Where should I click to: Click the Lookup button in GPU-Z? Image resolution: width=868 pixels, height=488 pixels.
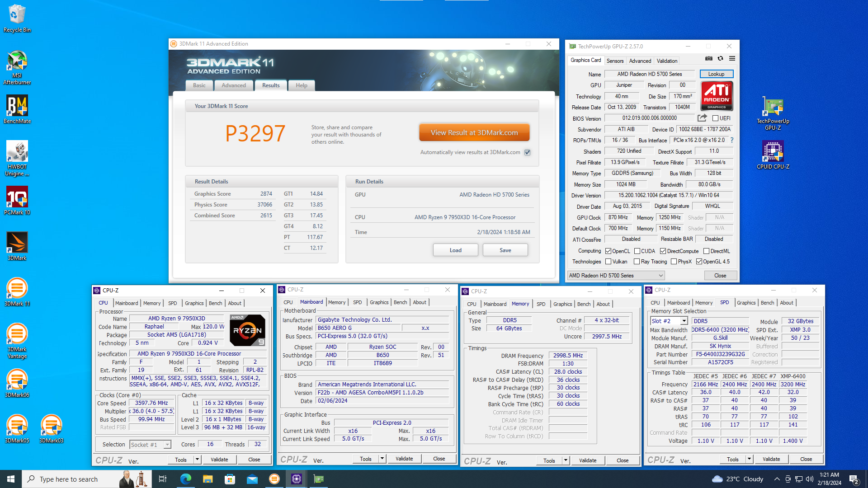pyautogui.click(x=716, y=74)
